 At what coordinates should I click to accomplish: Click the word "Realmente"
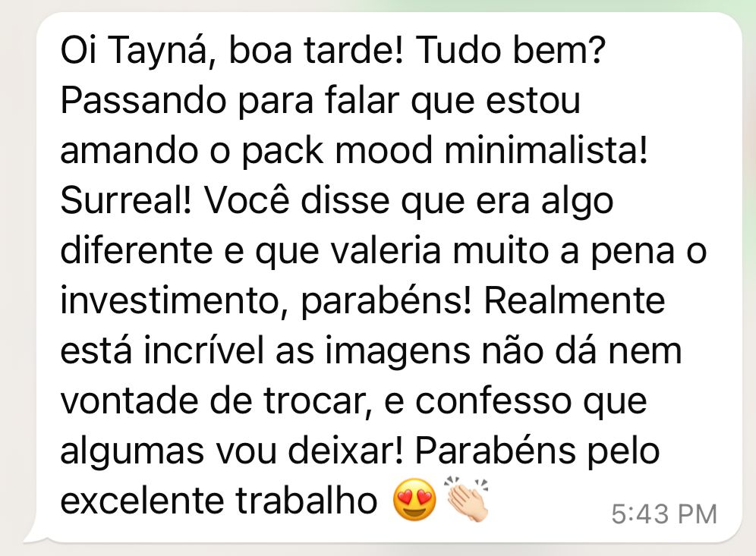(x=575, y=300)
